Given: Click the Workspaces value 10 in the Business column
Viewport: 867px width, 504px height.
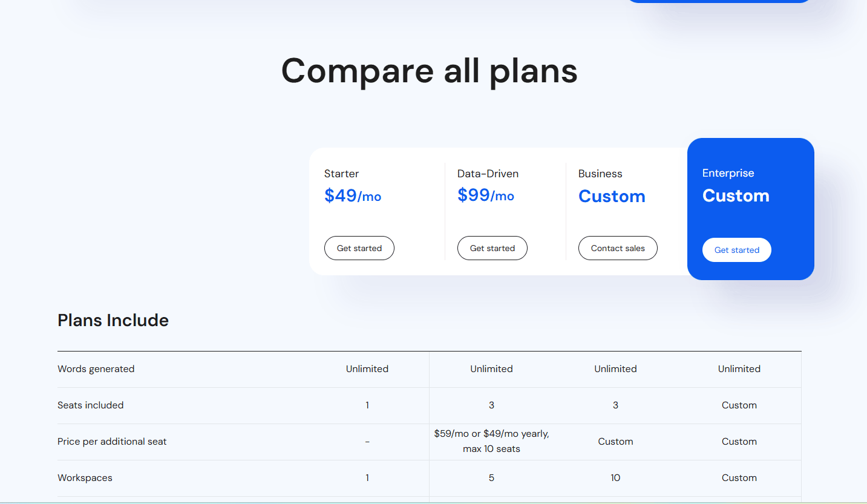Looking at the screenshot, I should pos(615,478).
